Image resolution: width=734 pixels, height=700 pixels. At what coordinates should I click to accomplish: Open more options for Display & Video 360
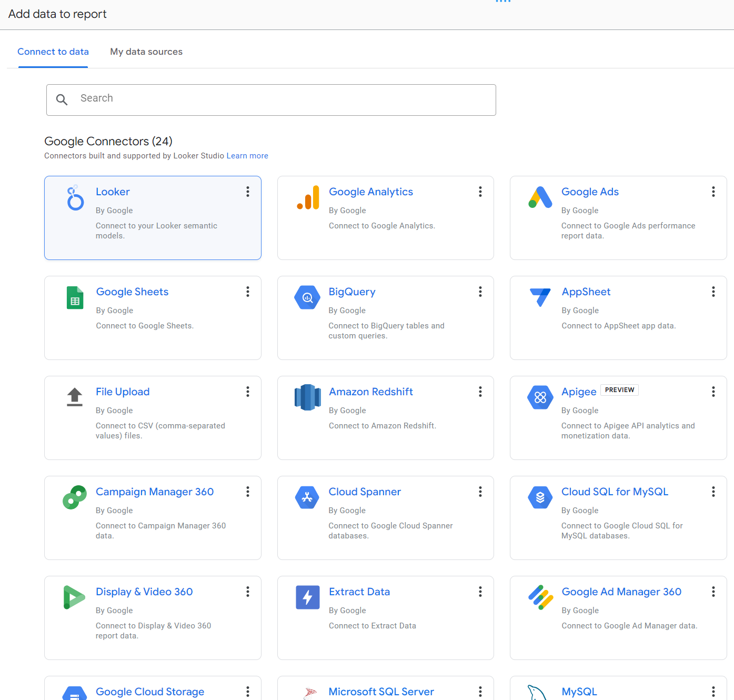click(248, 592)
